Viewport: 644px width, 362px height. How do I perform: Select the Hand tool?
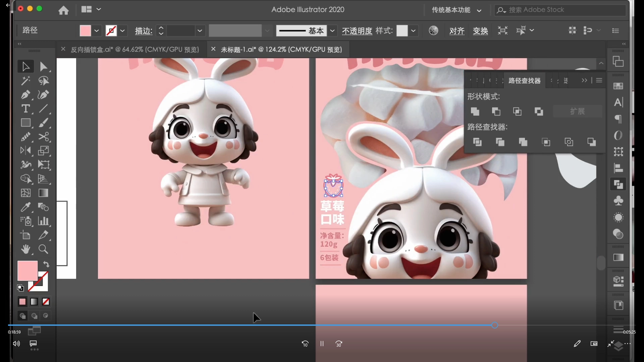tap(25, 249)
